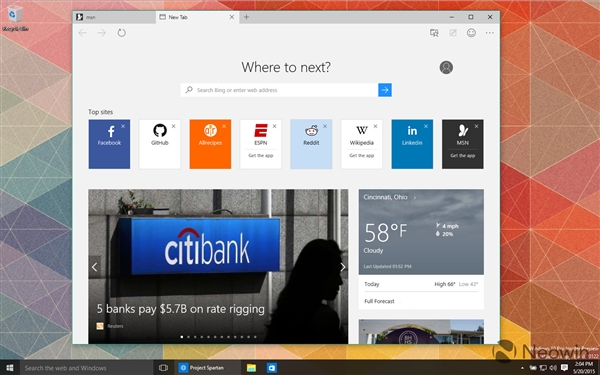Open File Explorer from the taskbar

click(x=251, y=368)
